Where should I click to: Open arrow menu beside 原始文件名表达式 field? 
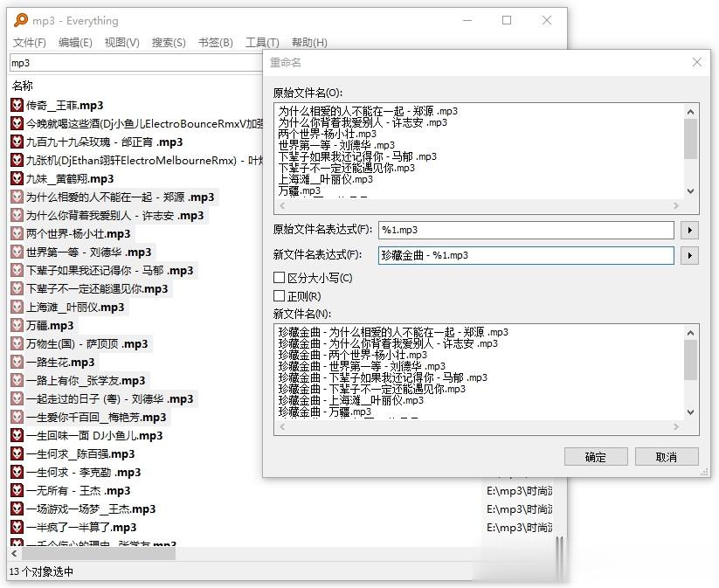tap(689, 230)
